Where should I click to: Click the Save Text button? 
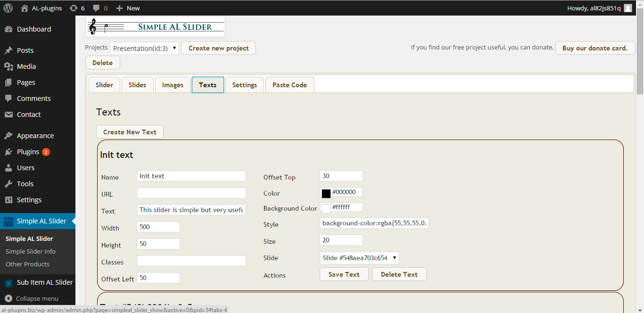[344, 274]
